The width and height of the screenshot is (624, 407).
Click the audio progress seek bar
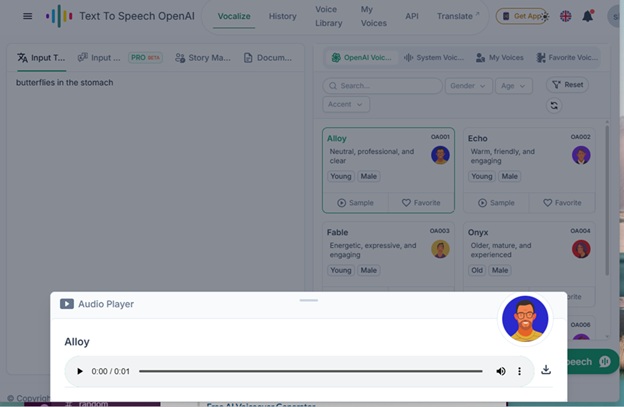pos(311,371)
